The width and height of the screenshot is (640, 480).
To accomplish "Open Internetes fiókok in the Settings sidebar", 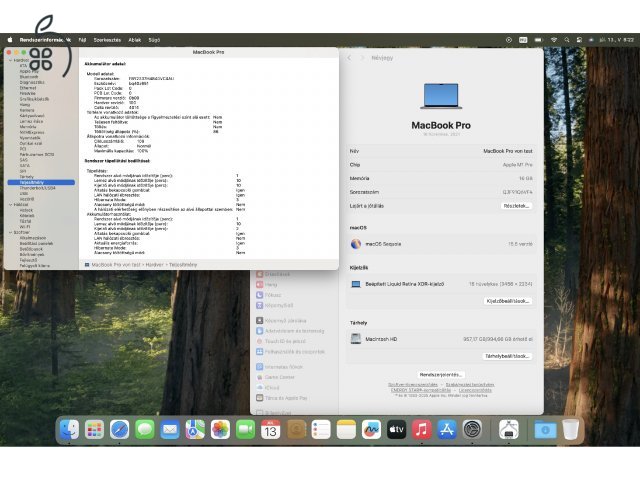I will pos(279,367).
